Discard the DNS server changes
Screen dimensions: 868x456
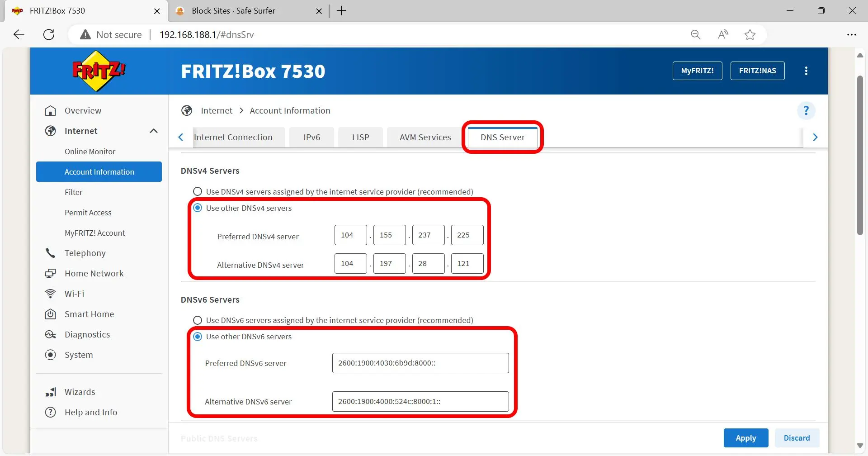[x=797, y=438]
